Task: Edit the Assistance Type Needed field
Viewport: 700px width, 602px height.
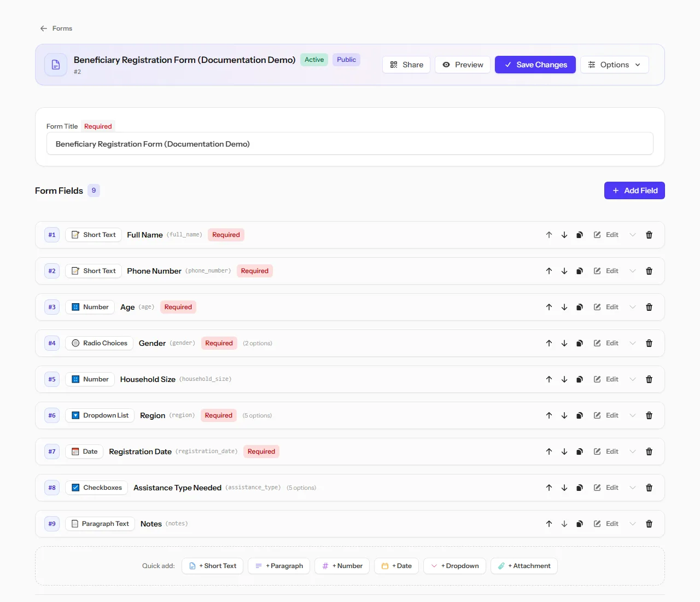Action: (x=606, y=488)
